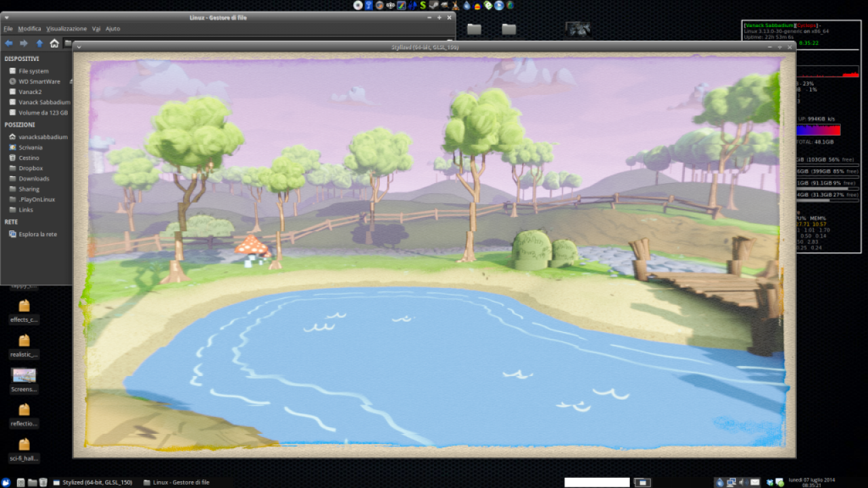868x488 pixels.
Task: Open Stylized window menu arrow
Action: (79, 47)
